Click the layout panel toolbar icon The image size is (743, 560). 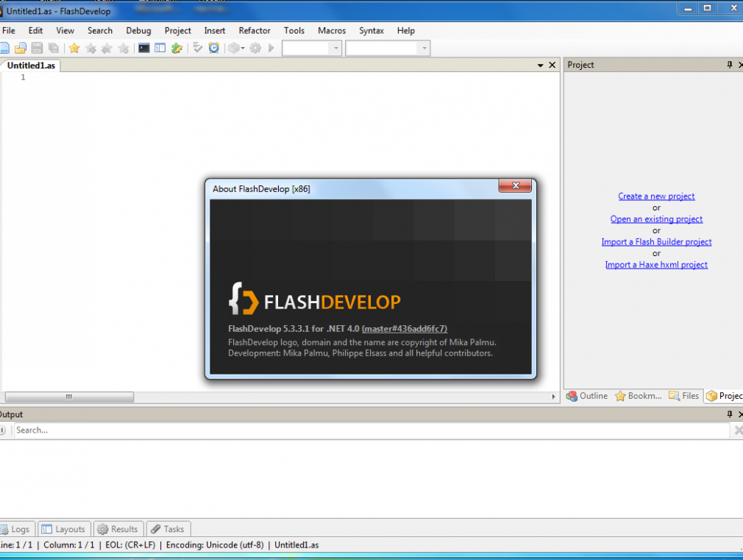coord(160,48)
